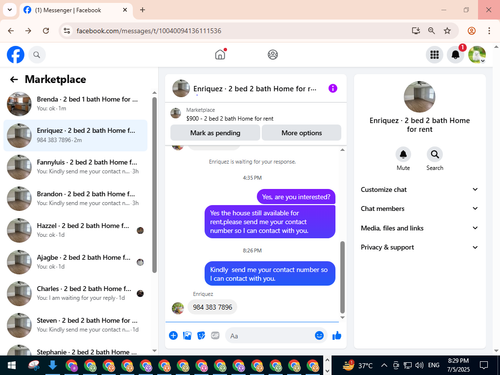Click the 984 383 7896 message bubble
The image size is (500, 375).
point(212,307)
